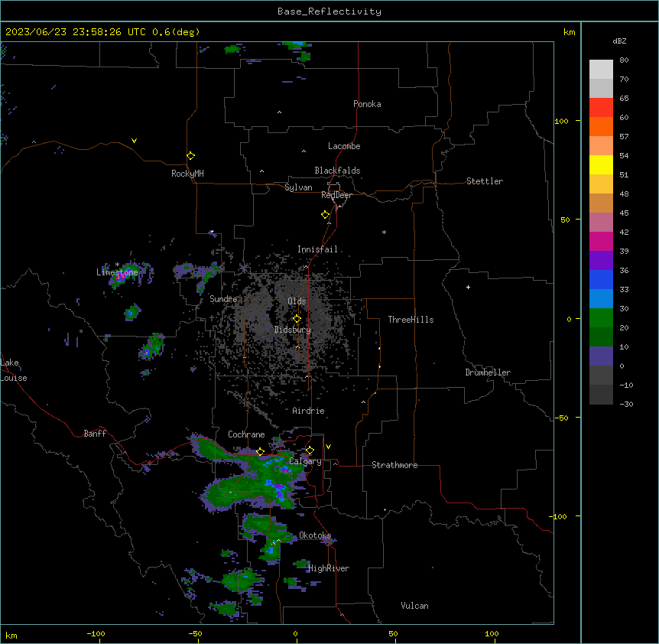Screen dimensions: 659x644
Task: Click the RedDeer city label
Action: [x=336, y=195]
